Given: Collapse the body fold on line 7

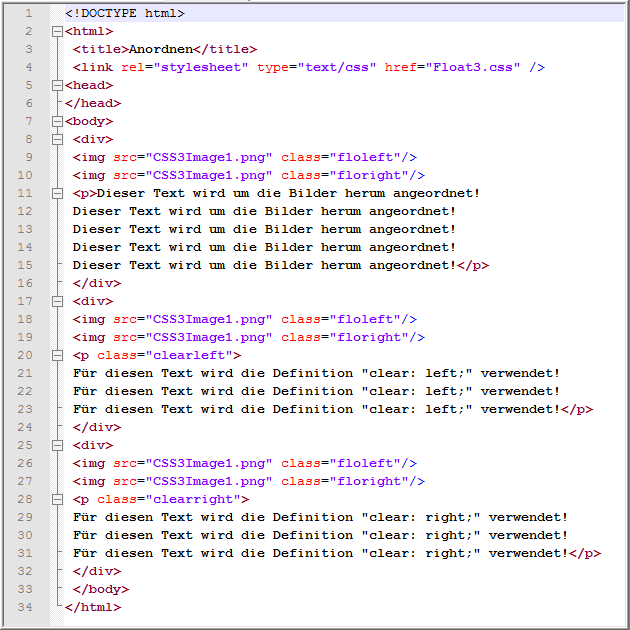Looking at the screenshot, I should (x=57, y=121).
